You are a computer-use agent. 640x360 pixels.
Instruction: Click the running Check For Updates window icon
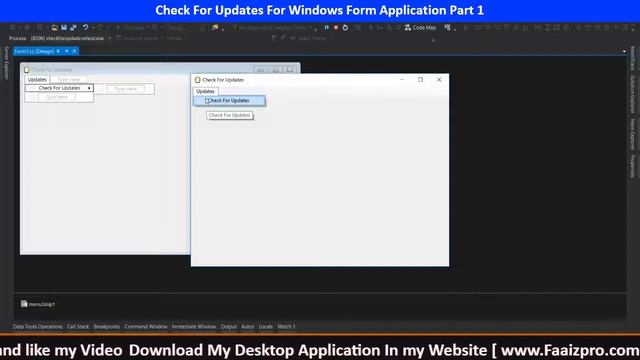coord(198,80)
